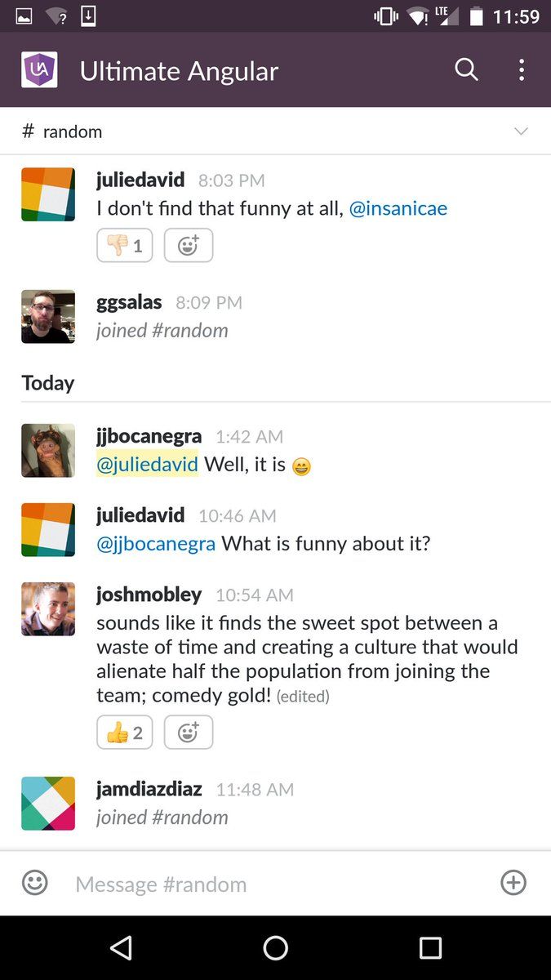View ggsalas profile photo

point(48,316)
